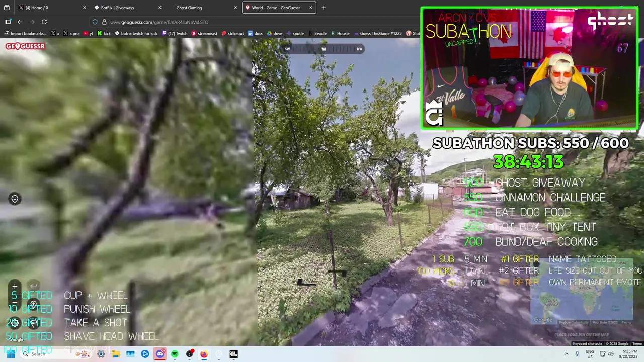This screenshot has height=362, width=644.
Task: Open the 'Beadle' bookmark
Action: [x=317, y=34]
